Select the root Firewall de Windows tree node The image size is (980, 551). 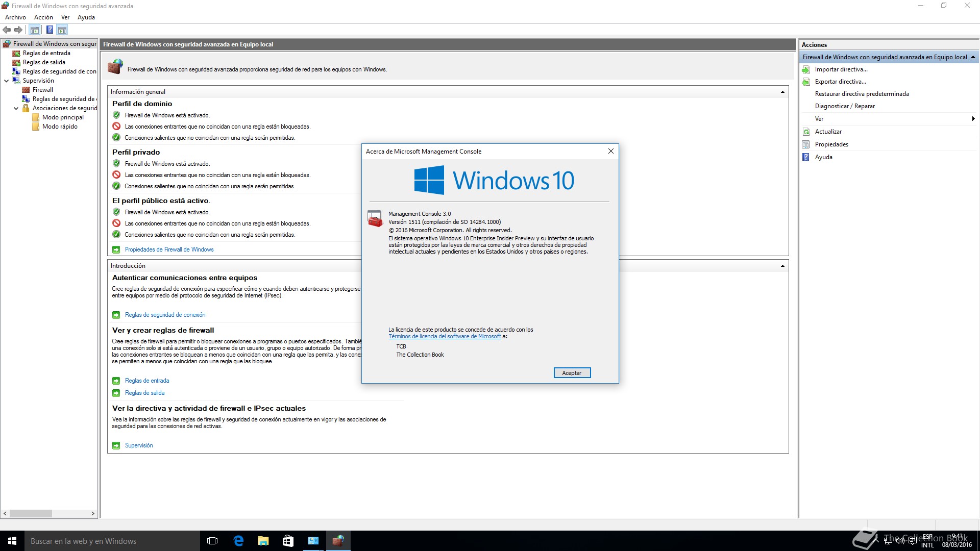(55, 44)
